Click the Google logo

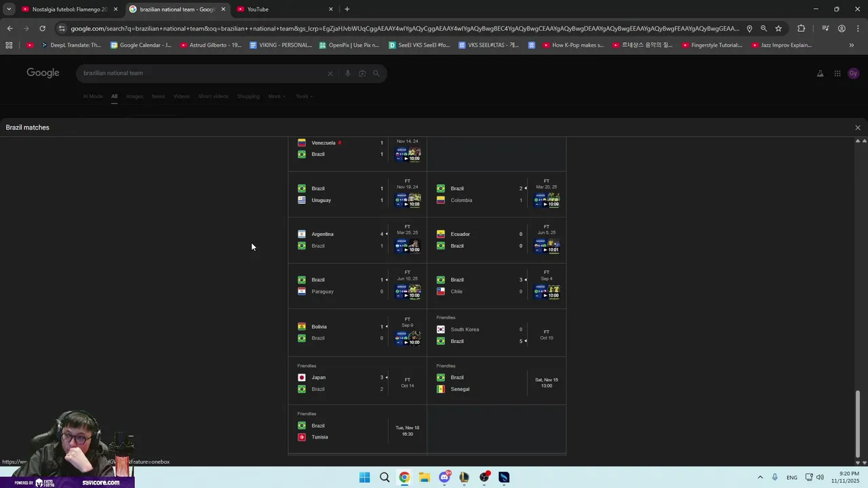coord(43,73)
